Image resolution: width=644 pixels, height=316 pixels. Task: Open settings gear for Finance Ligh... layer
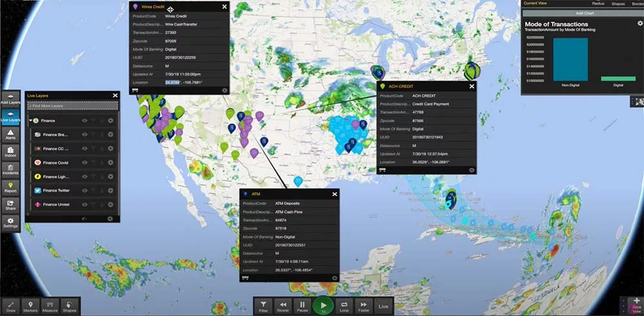[x=111, y=176]
